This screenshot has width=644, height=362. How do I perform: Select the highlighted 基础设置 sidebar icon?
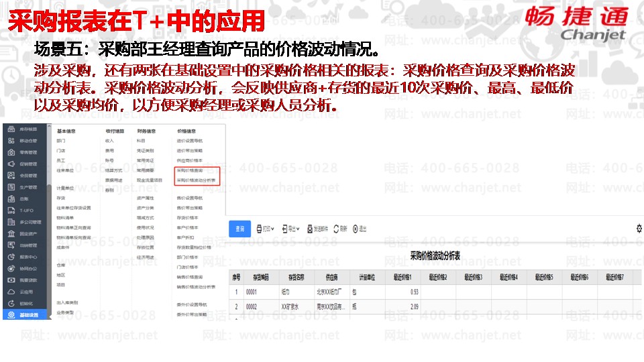[x=11, y=315]
